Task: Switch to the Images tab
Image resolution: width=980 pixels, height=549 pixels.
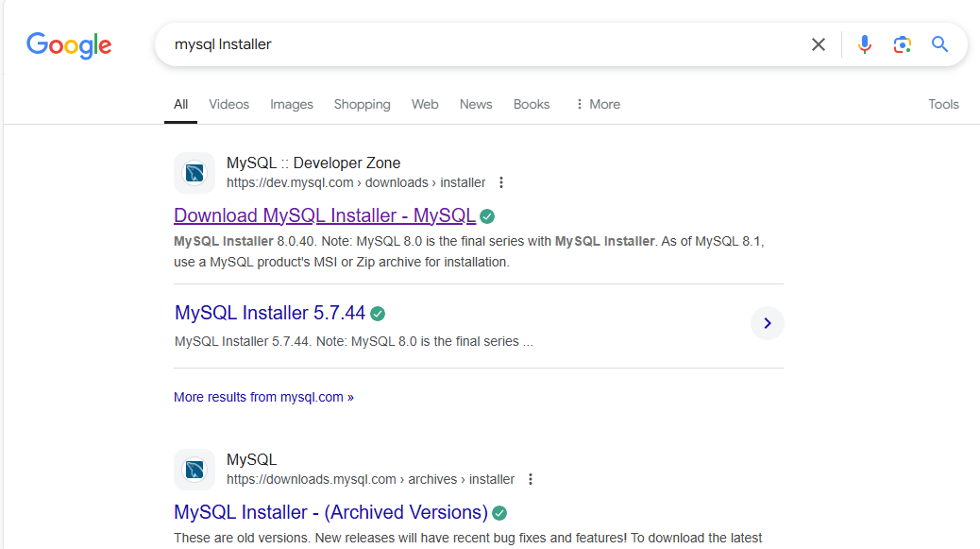Action: click(x=291, y=105)
